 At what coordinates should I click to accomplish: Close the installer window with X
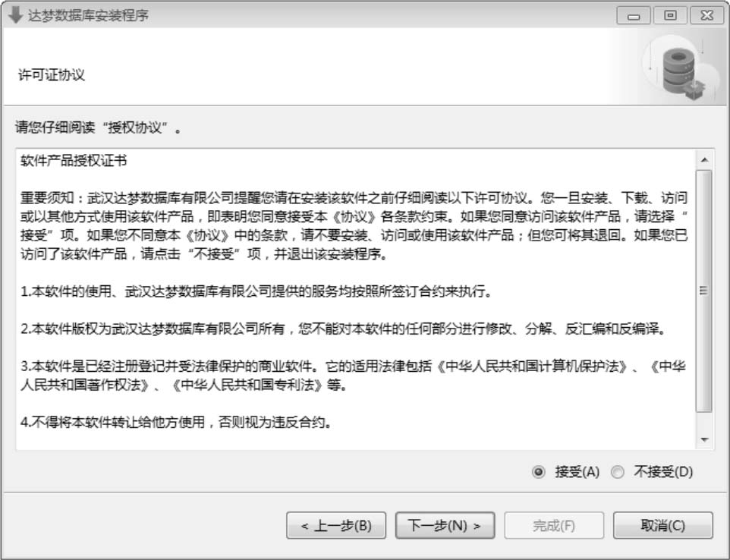tap(706, 15)
